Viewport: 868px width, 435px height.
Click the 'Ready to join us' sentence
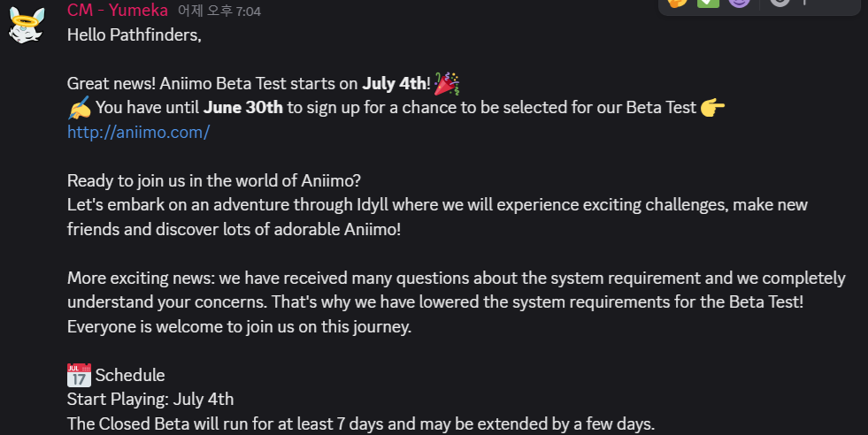pyautogui.click(x=213, y=180)
